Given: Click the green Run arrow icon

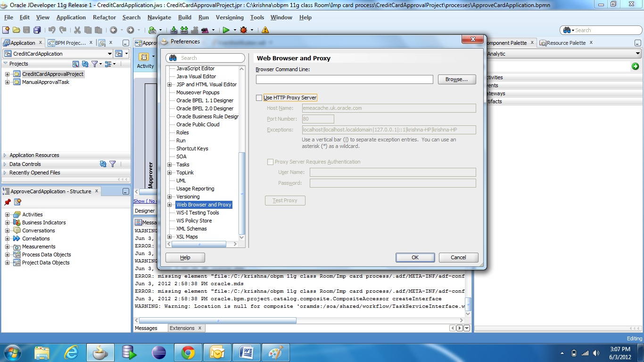Looking at the screenshot, I should pos(226,30).
